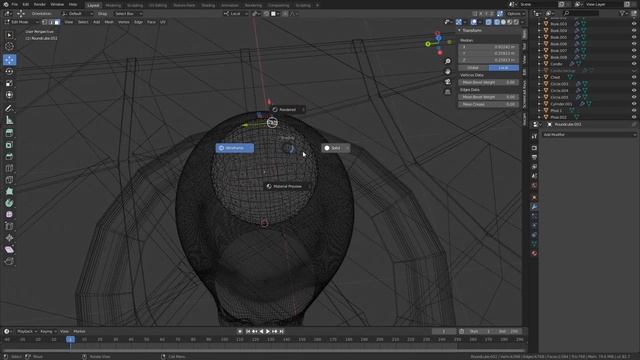
Task: Select the Loop Cut tool
Action: pos(9,168)
